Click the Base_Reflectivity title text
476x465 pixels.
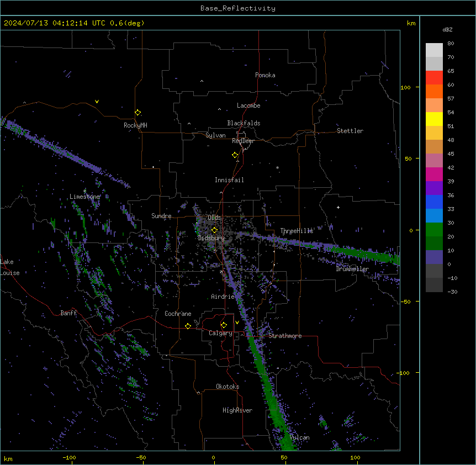pos(238,8)
